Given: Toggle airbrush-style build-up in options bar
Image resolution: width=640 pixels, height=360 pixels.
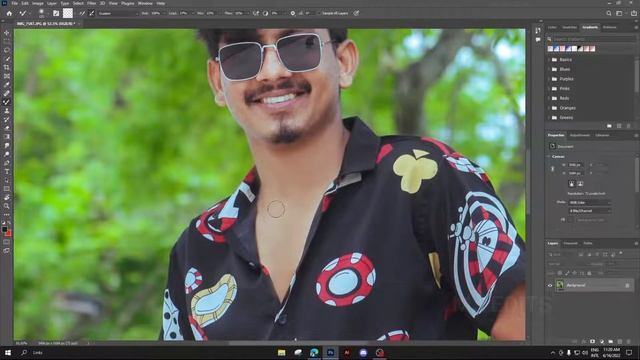Looking at the screenshot, I should [256, 13].
